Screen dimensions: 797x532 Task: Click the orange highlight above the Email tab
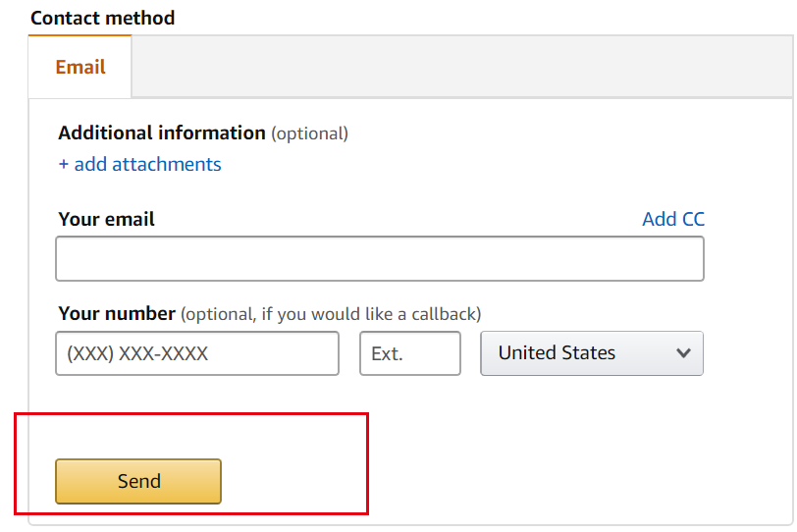click(80, 37)
